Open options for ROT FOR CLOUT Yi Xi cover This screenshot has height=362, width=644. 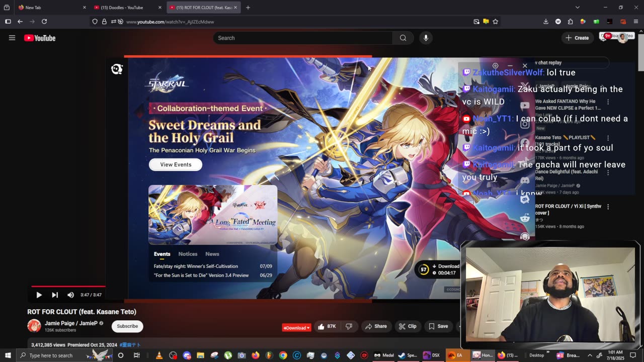click(608, 207)
